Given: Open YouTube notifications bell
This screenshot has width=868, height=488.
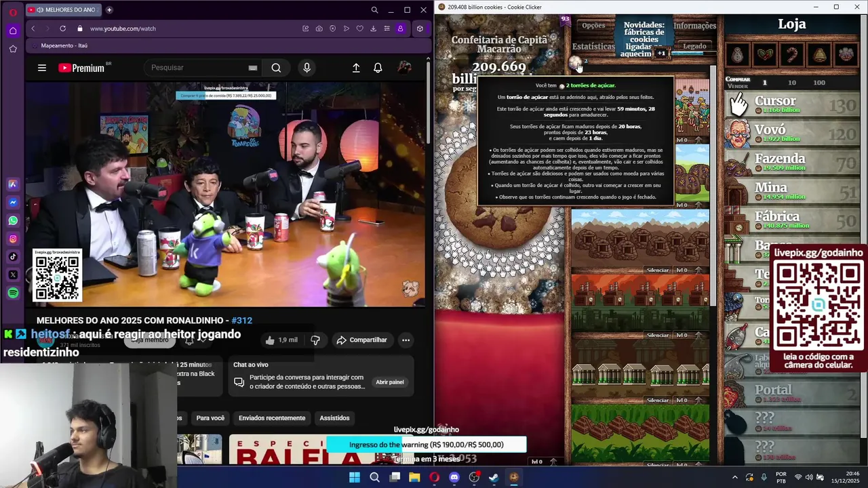Looking at the screenshot, I should click(378, 68).
